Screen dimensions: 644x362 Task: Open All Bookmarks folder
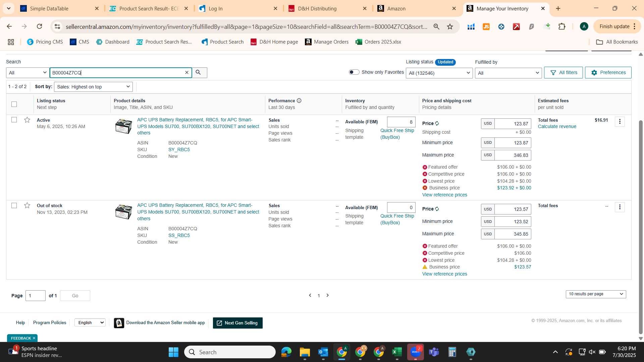point(617,42)
